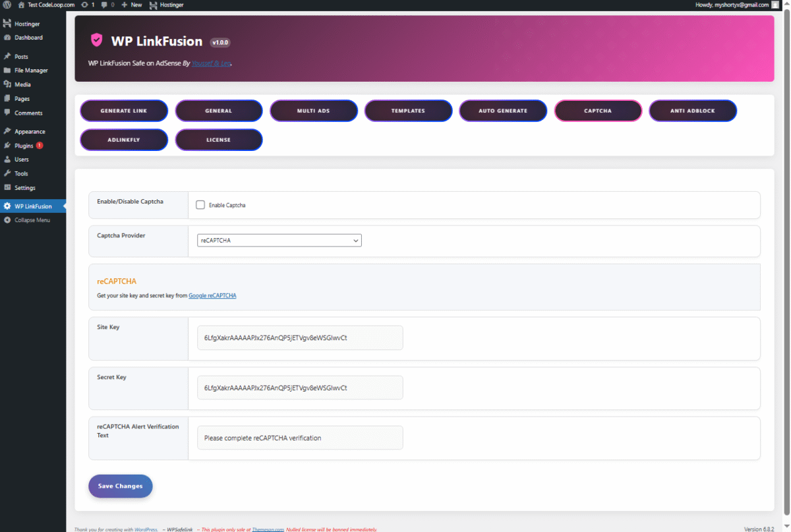The height and width of the screenshot is (532, 791).
Task: Open the author link in banner
Action: pyautogui.click(x=211, y=63)
